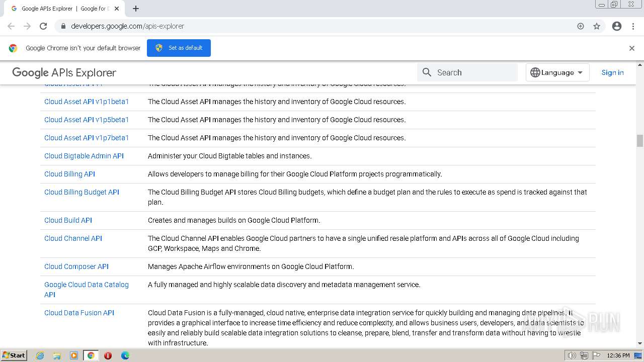Open the Chrome three-dot menu

[x=633, y=26]
